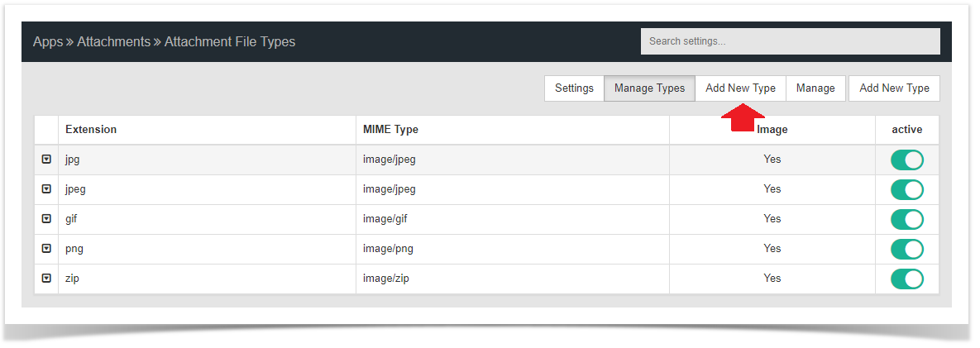This screenshot has height=348, width=980.
Task: Open the png row action menu icon
Action: (46, 249)
